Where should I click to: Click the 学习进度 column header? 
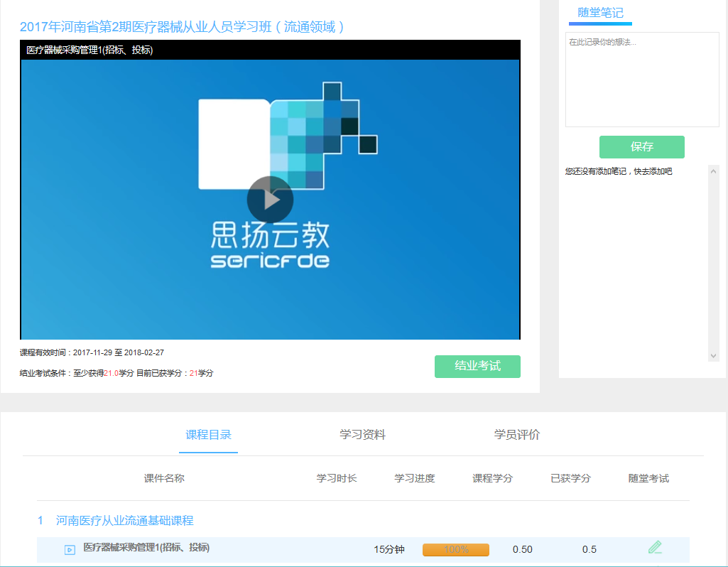[x=415, y=478]
